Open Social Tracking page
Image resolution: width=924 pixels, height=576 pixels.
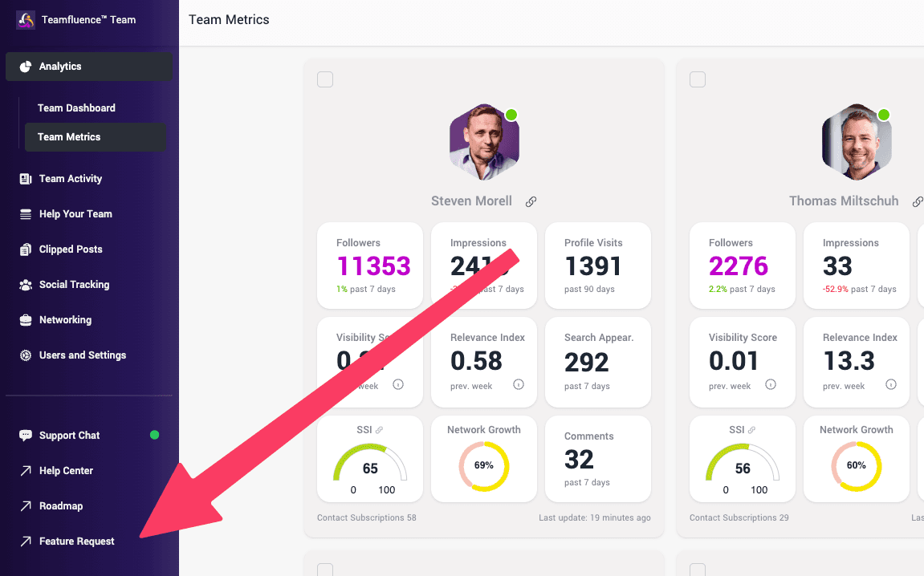(x=89, y=285)
